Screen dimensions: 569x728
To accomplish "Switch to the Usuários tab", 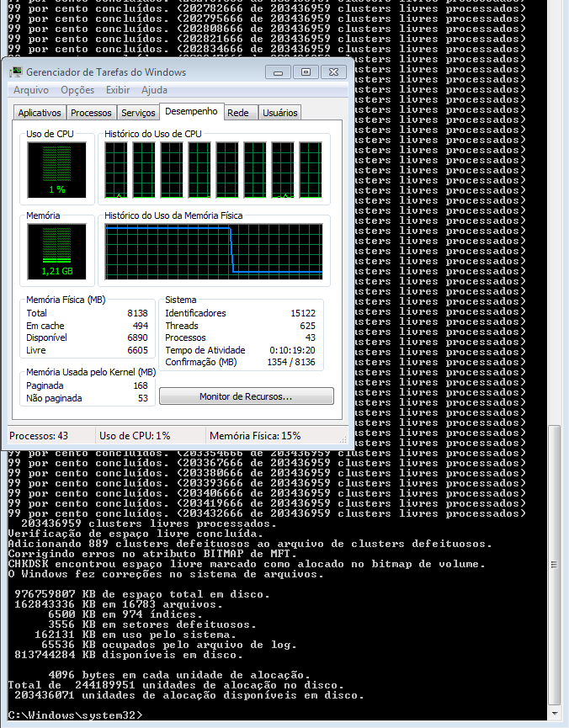I will click(x=279, y=113).
